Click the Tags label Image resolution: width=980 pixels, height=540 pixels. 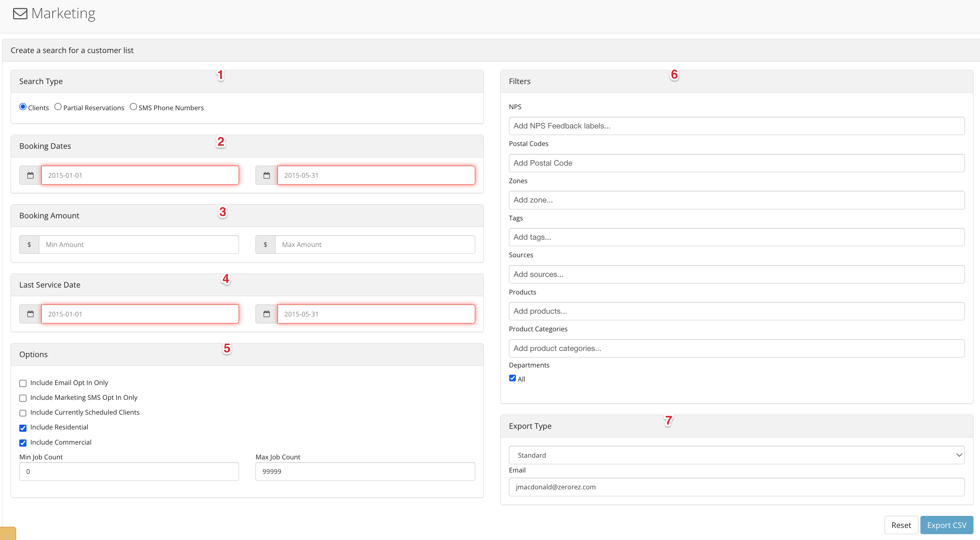[x=516, y=218]
